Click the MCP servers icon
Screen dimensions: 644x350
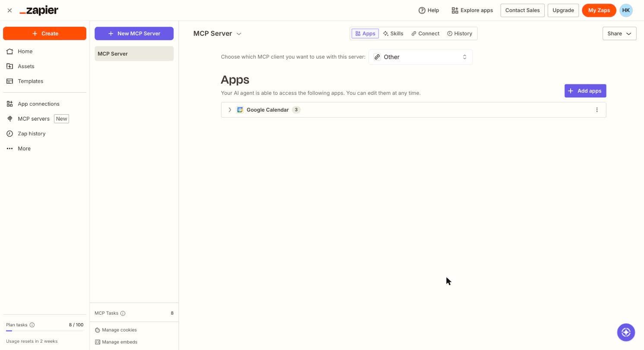[x=9, y=119]
